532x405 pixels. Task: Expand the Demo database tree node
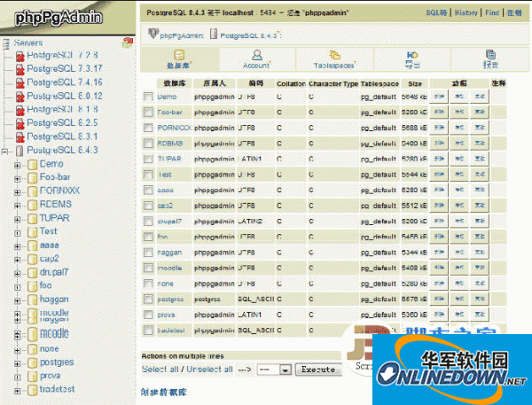pyautogui.click(x=18, y=165)
